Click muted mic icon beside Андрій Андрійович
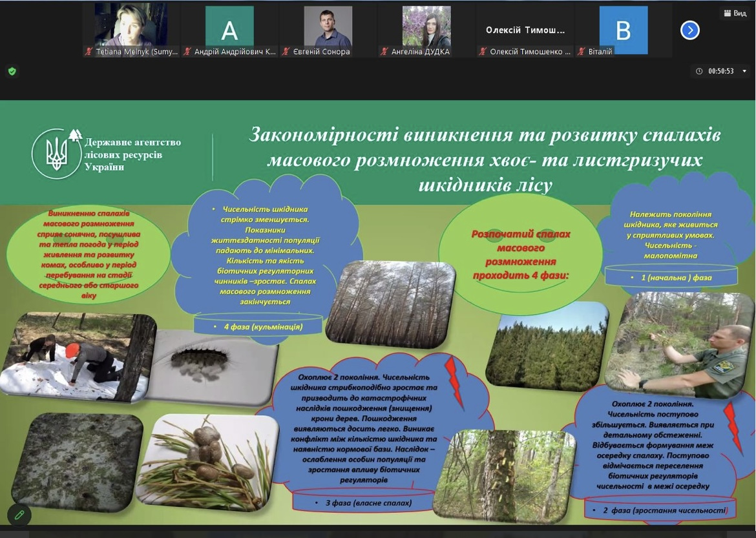This screenshot has width=756, height=538. point(187,52)
